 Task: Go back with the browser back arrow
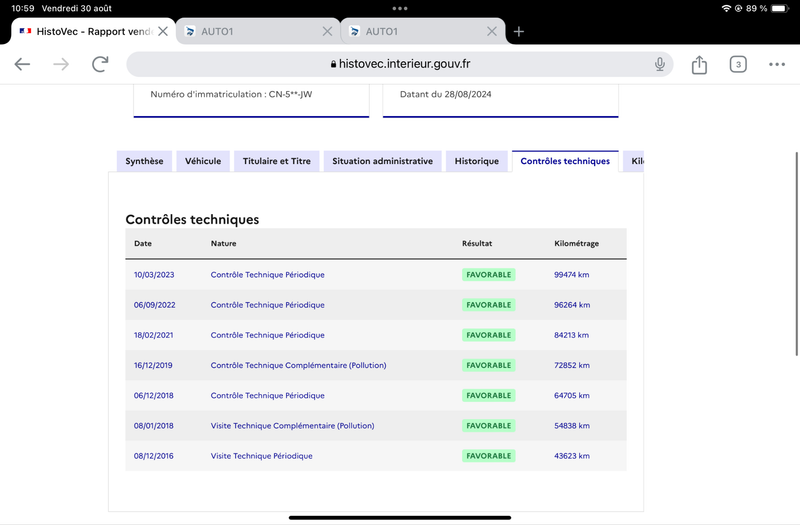22,64
